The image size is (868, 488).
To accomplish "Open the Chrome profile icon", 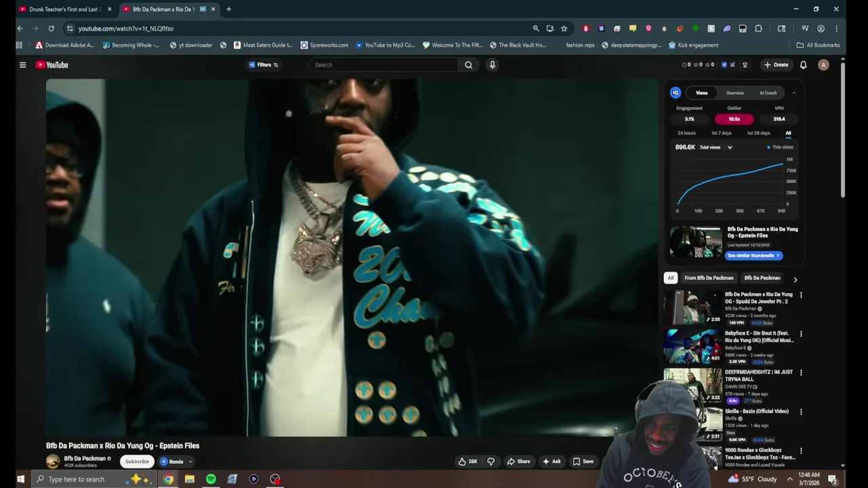I will click(x=821, y=28).
